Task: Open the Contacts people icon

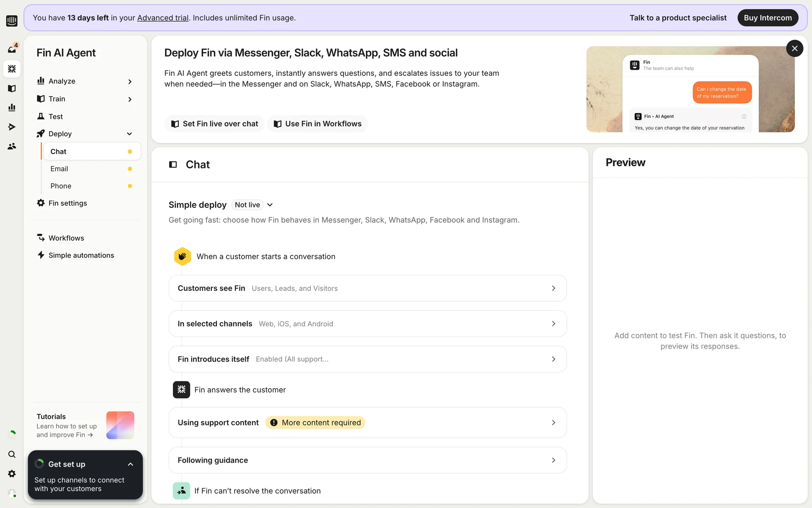Action: click(x=12, y=146)
